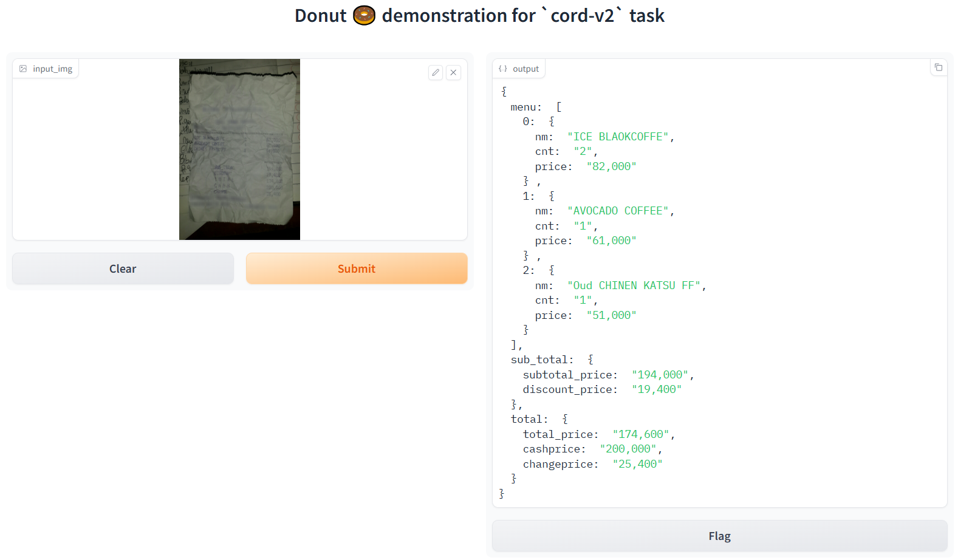972x560 pixels.
Task: Click the subtotal_price value "194,000"
Action: point(660,375)
